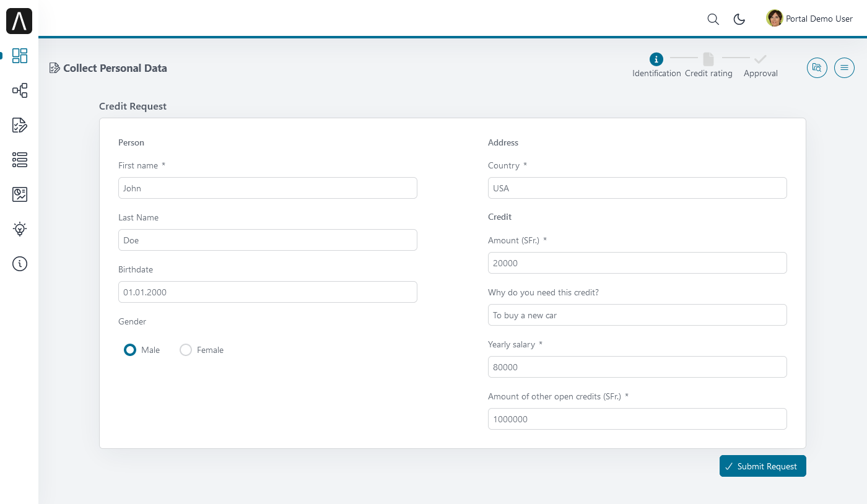Image resolution: width=867 pixels, height=504 pixels.
Task: Click the Last Name field
Action: 268,240
